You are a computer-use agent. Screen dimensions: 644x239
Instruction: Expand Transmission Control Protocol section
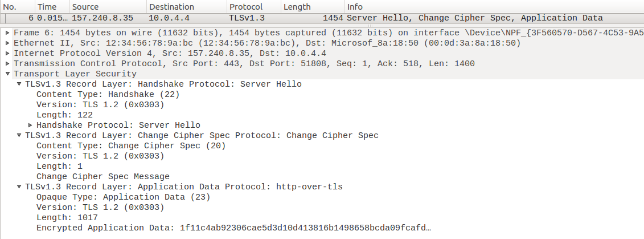(x=7, y=63)
